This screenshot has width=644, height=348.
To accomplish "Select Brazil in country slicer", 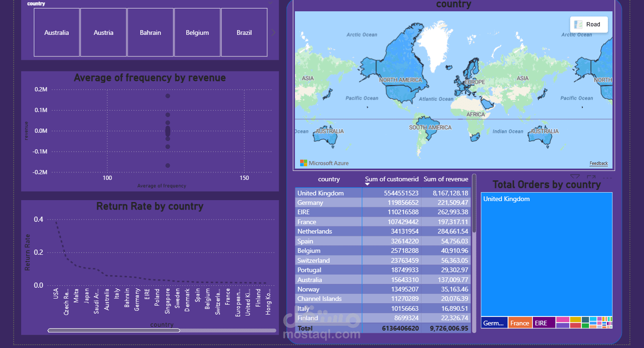I will coord(244,32).
